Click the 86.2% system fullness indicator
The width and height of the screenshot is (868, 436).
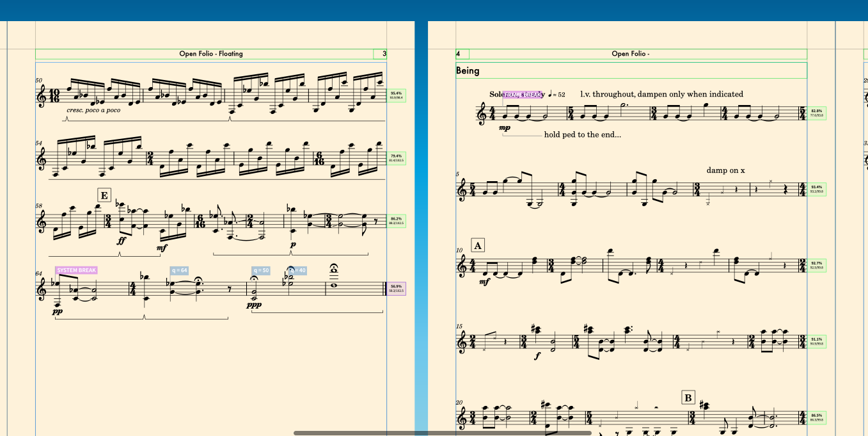click(397, 221)
